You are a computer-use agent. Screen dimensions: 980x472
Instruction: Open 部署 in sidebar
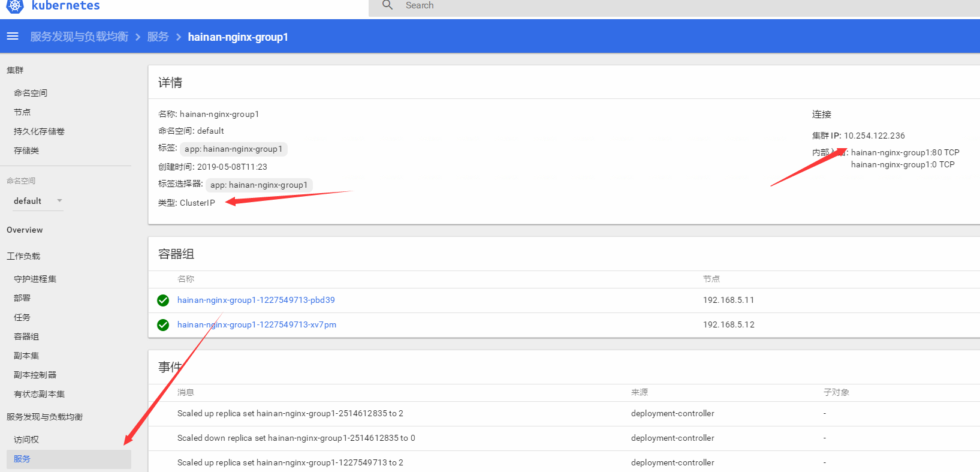coord(22,298)
